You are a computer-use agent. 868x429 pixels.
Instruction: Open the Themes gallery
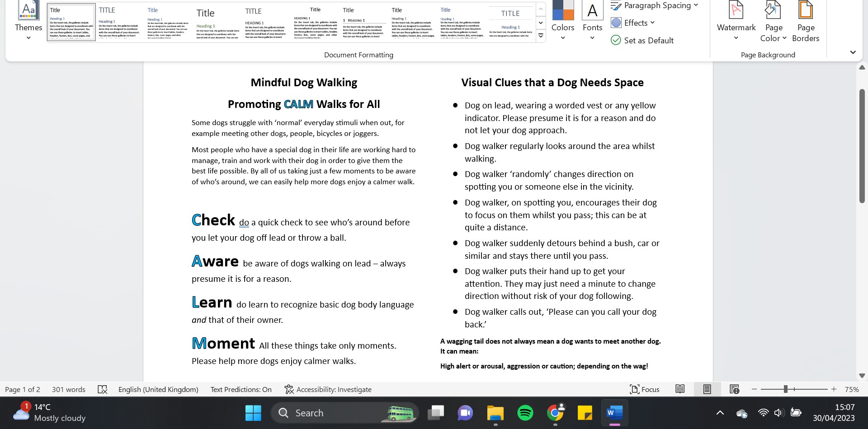[28, 21]
